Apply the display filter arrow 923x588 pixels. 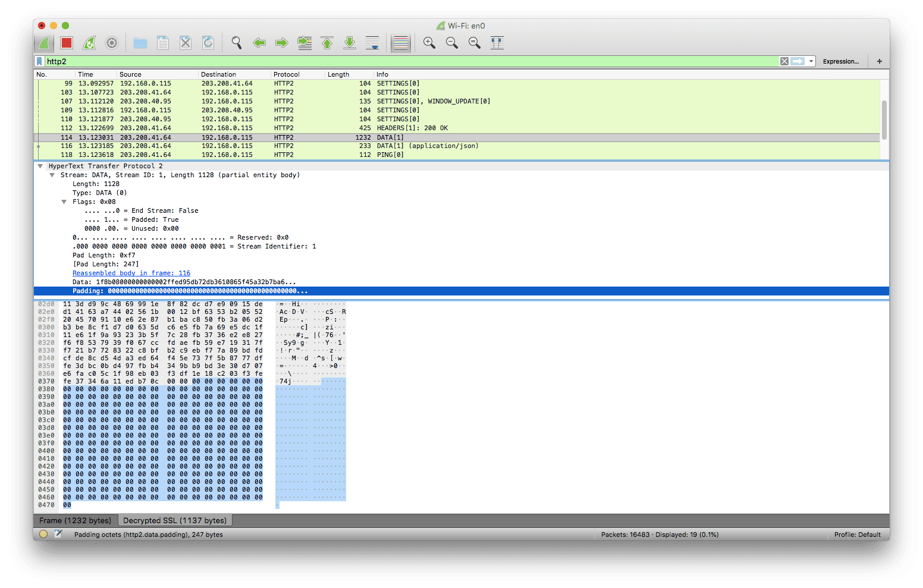click(798, 61)
